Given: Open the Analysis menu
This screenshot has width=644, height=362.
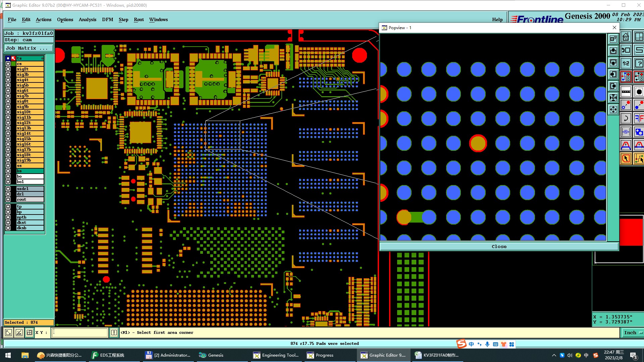Looking at the screenshot, I should tap(87, 19).
